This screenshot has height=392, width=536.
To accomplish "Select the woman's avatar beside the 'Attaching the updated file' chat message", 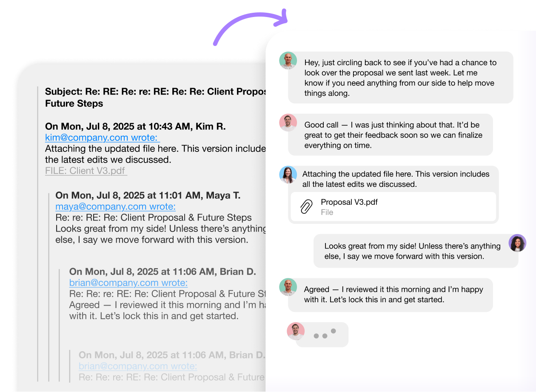I will pyautogui.click(x=288, y=175).
